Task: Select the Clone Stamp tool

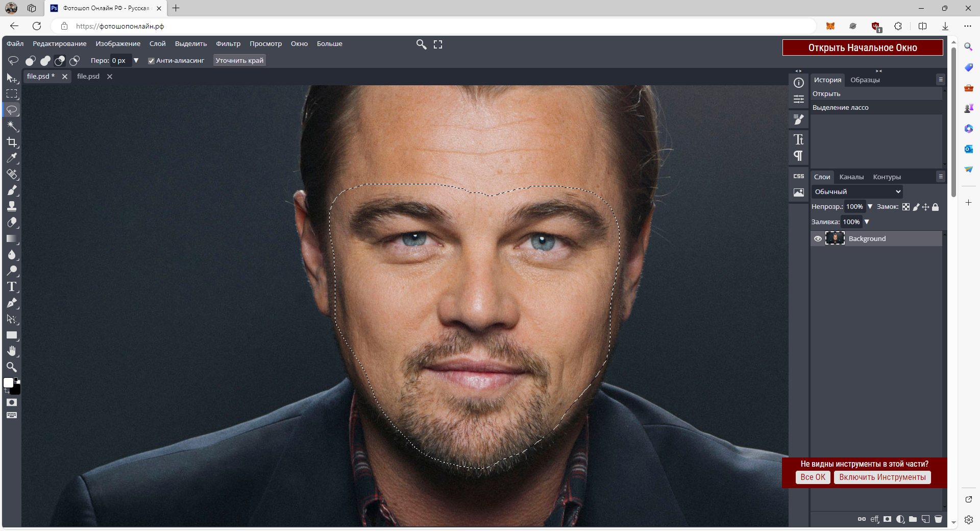Action: coord(12,206)
